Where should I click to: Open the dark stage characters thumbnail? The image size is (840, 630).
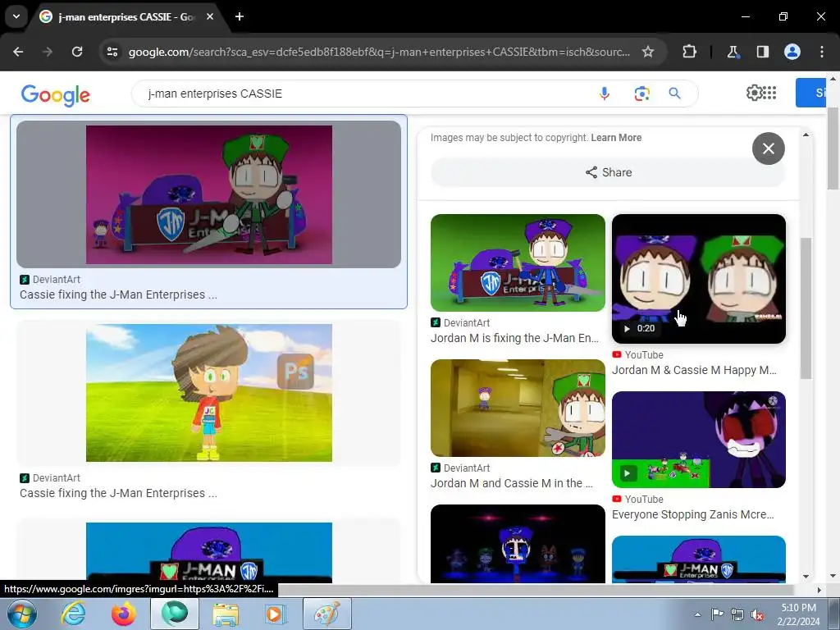[518, 544]
